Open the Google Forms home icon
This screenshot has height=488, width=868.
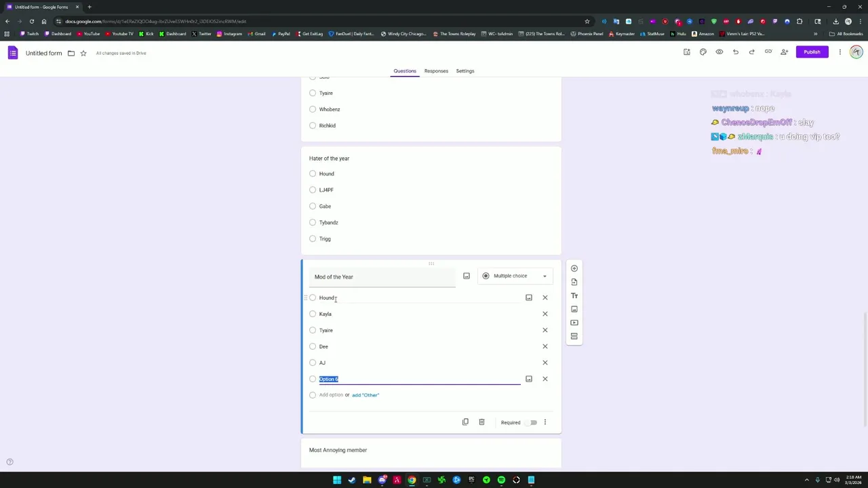pyautogui.click(x=13, y=53)
